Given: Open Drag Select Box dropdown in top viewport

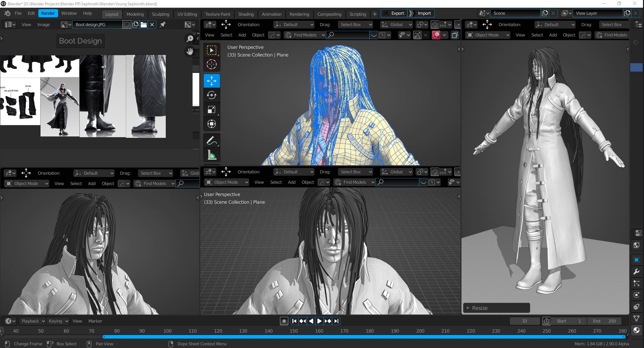Looking at the screenshot, I should (x=355, y=24).
